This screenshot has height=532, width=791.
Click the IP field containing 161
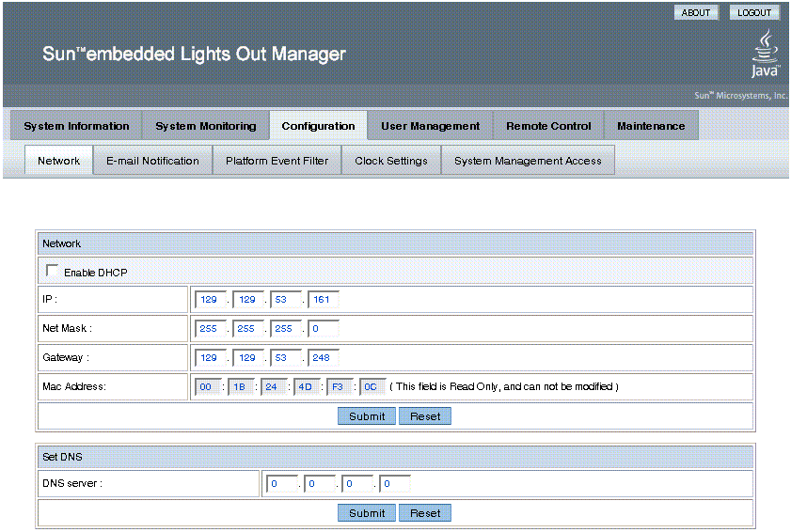click(324, 300)
